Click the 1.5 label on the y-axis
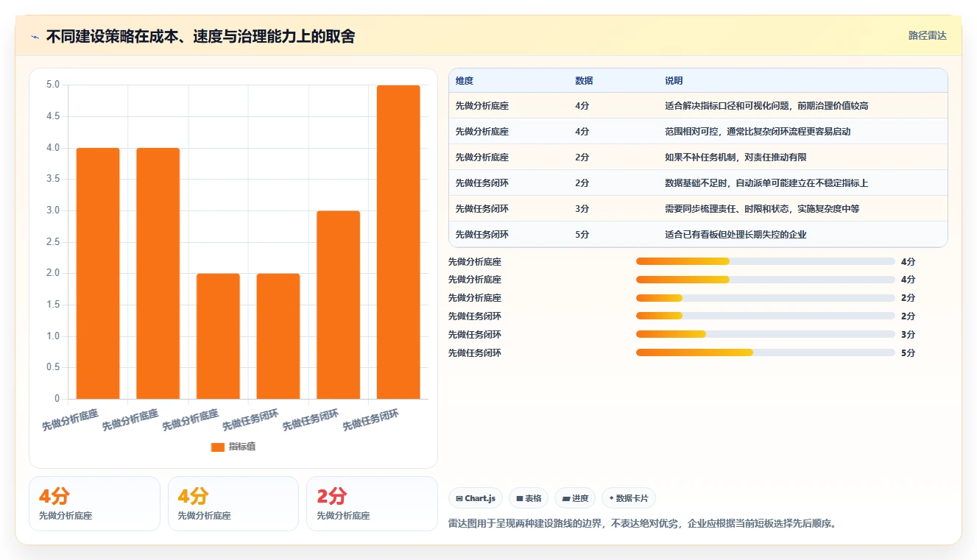The image size is (977, 560). 53,305
